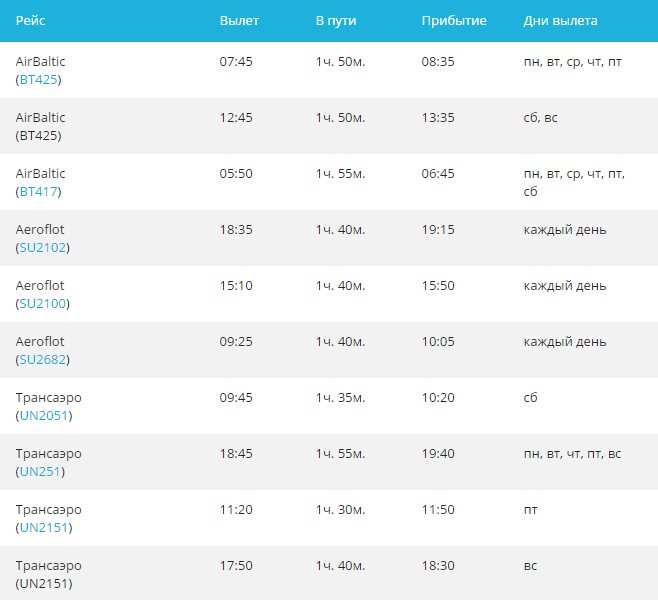The image size is (658, 600).
Task: Click the 17:50 departure time
Action: [x=236, y=566]
